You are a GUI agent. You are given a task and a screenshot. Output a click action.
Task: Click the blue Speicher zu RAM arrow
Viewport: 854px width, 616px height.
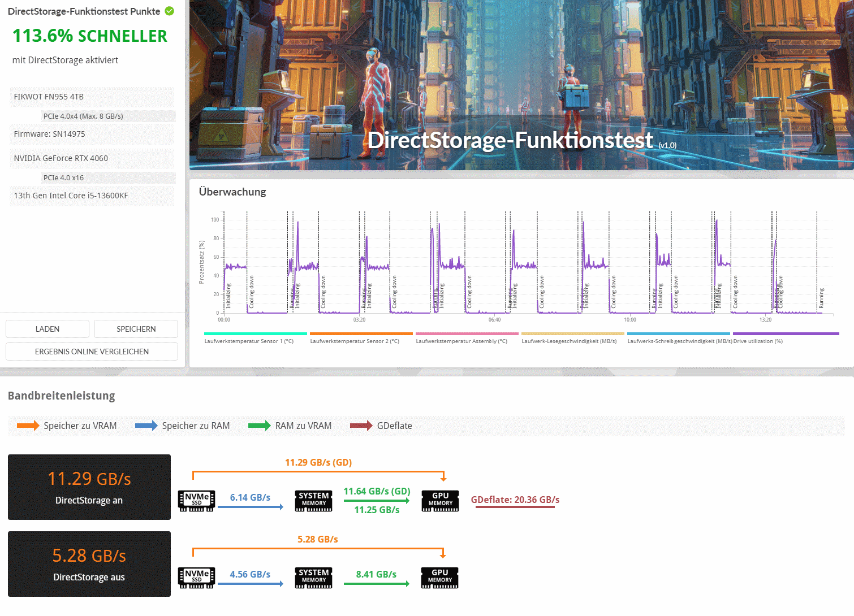pos(146,426)
